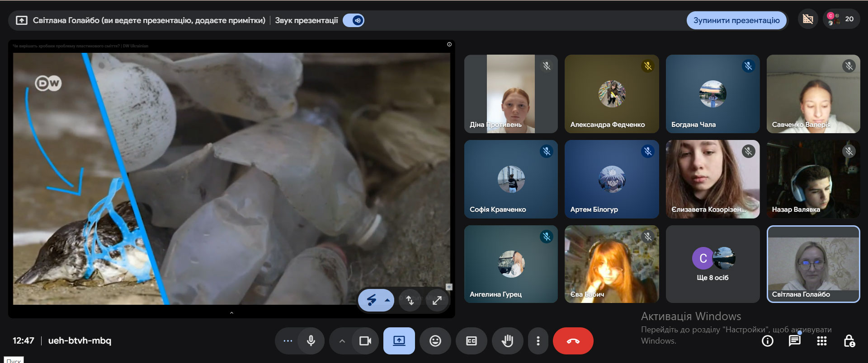The image size is (868, 363).
Task: Open the host controls lock icon
Action: 849,341
